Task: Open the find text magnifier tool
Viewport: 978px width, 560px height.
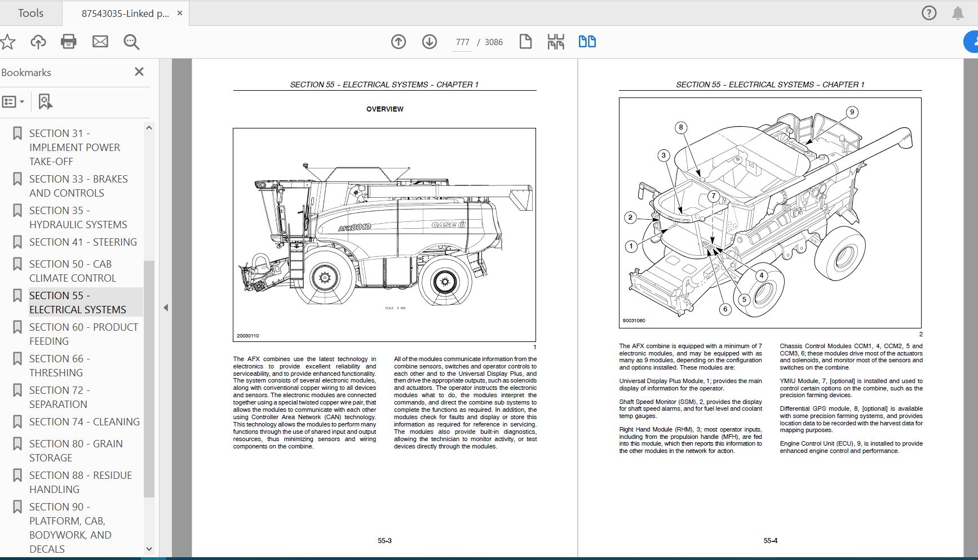Action: pyautogui.click(x=131, y=42)
